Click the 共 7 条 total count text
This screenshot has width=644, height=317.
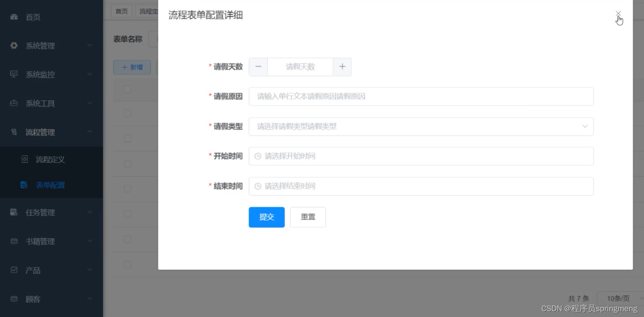click(x=578, y=298)
